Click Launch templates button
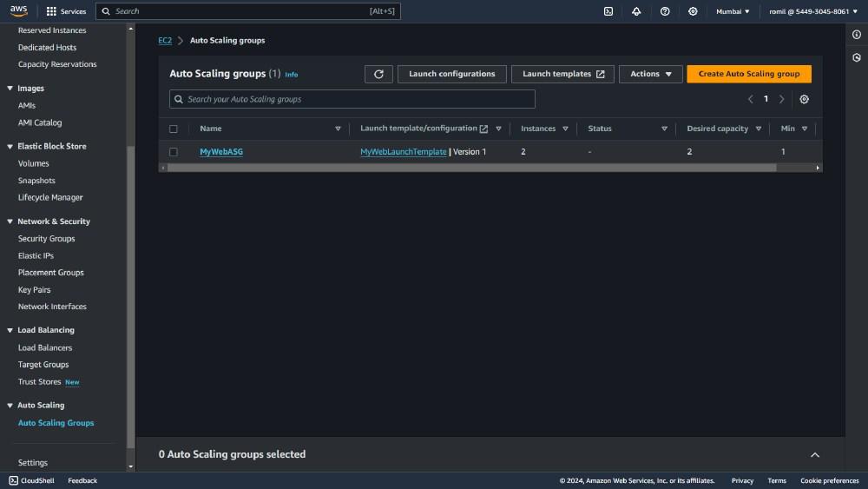868x489 pixels. tap(563, 74)
